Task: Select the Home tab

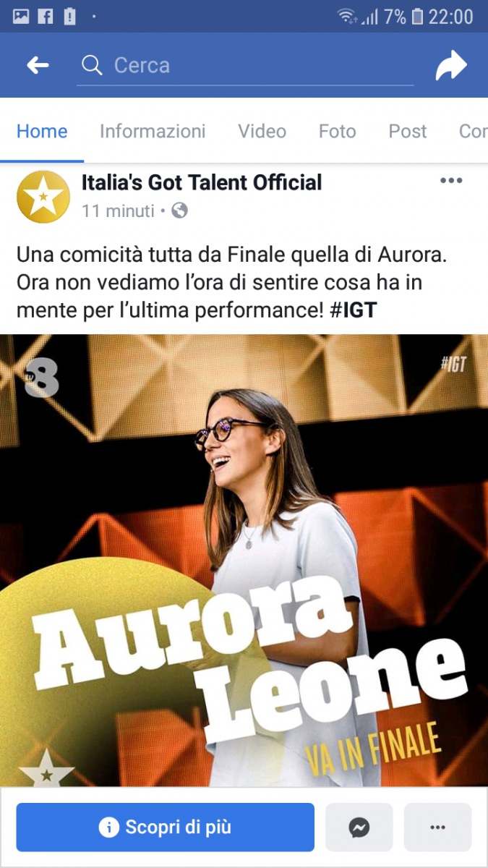Action: pos(42,131)
